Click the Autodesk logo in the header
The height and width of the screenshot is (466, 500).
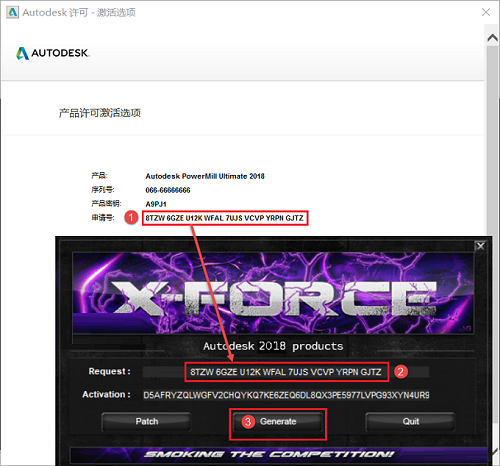click(x=53, y=53)
